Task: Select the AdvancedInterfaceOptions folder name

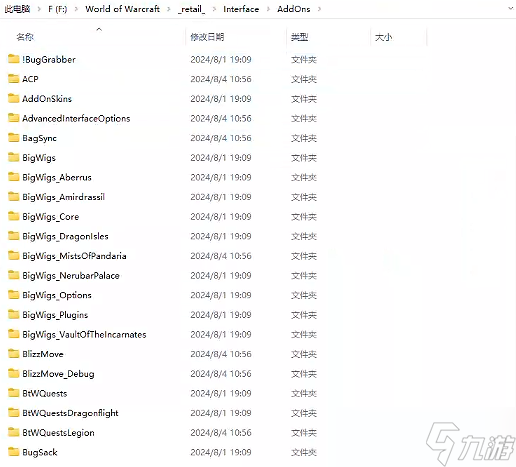Action: coord(76,118)
